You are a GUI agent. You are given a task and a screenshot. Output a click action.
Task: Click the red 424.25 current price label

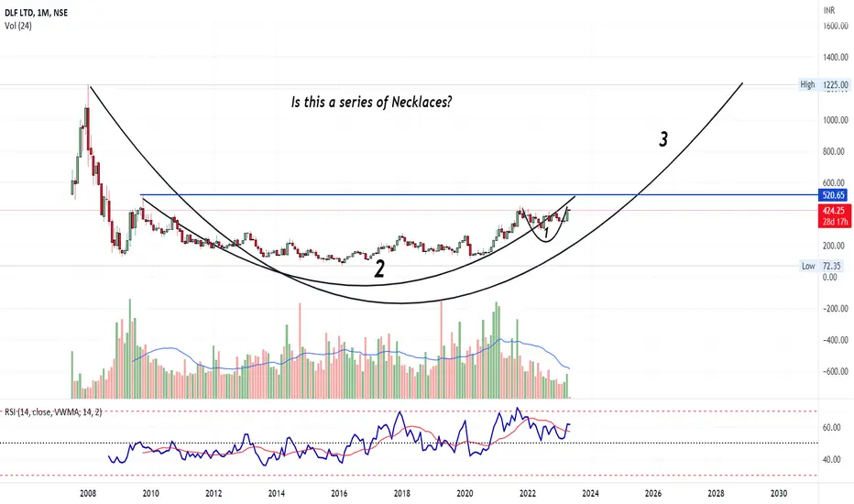coord(833,211)
